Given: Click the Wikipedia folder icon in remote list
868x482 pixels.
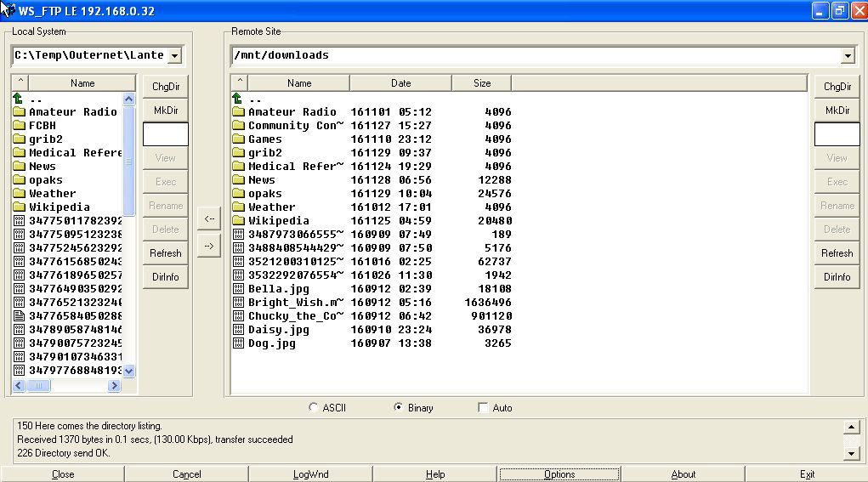Looking at the screenshot, I should pyautogui.click(x=239, y=221).
